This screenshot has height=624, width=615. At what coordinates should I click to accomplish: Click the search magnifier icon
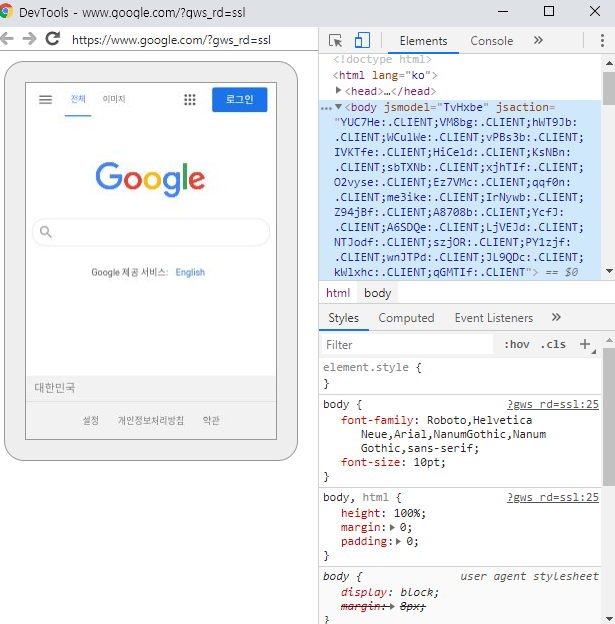tap(46, 232)
